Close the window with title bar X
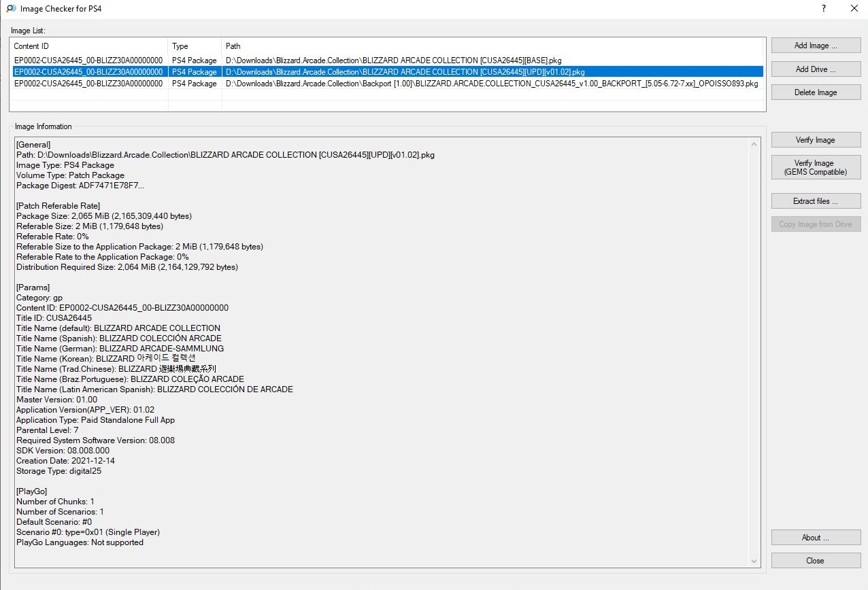868x590 pixels. click(x=853, y=9)
